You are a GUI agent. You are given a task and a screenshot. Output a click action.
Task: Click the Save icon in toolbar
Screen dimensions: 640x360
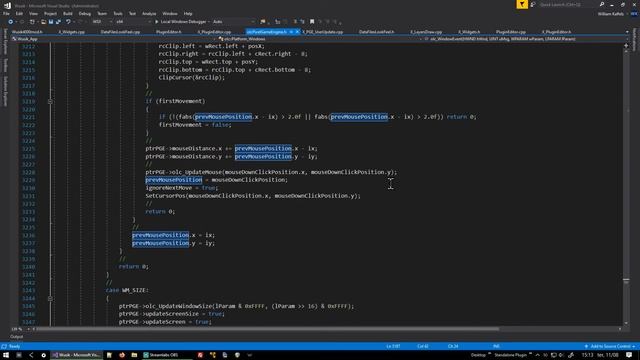[x=51, y=22]
